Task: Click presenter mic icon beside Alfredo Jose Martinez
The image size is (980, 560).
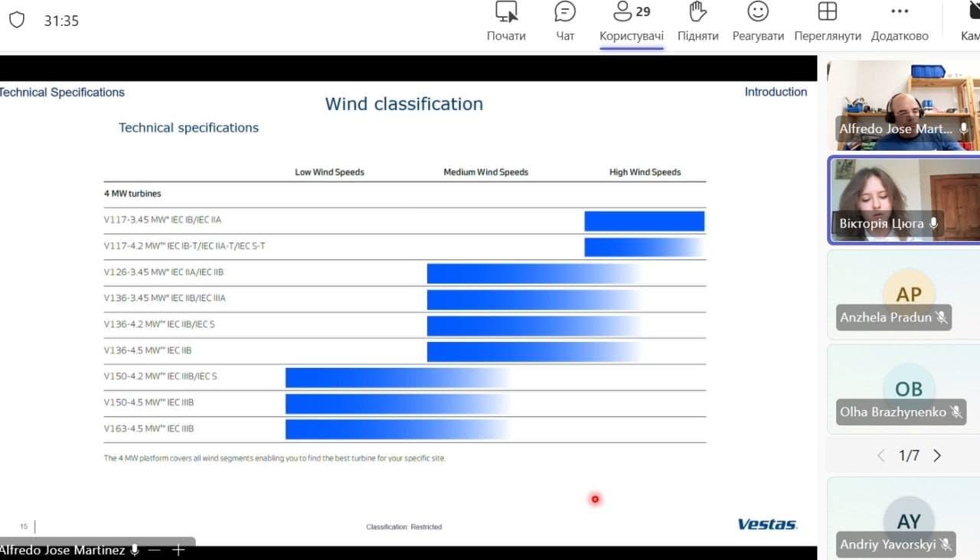Action: 135,550
